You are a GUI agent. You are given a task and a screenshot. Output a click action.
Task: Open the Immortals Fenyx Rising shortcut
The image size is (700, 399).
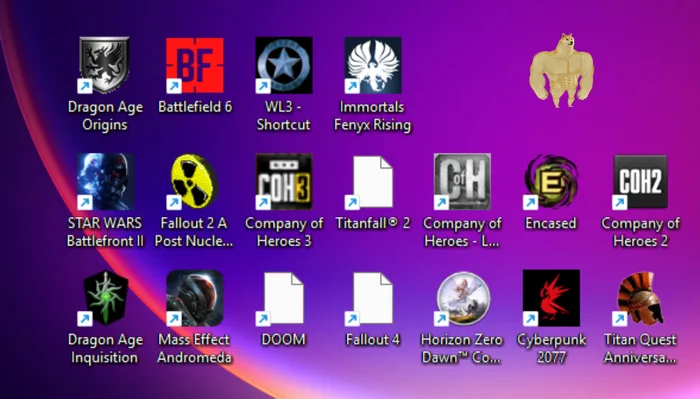(x=373, y=65)
